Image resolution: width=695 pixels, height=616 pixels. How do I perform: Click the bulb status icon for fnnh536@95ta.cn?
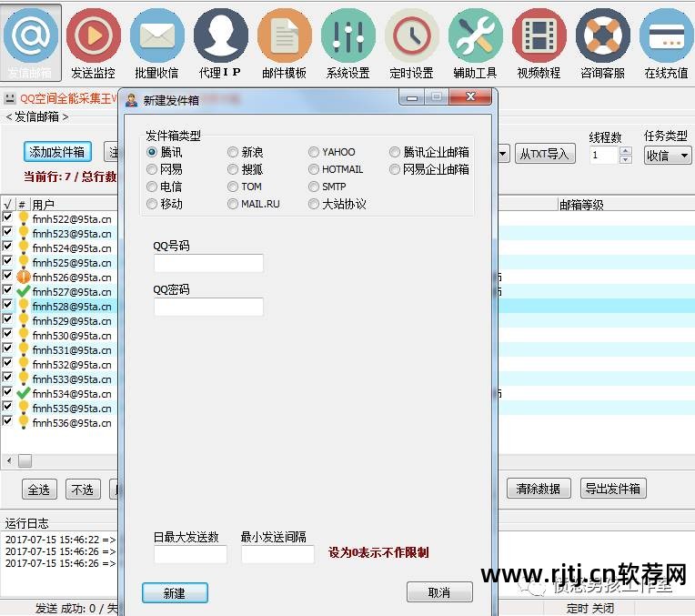click(x=24, y=422)
